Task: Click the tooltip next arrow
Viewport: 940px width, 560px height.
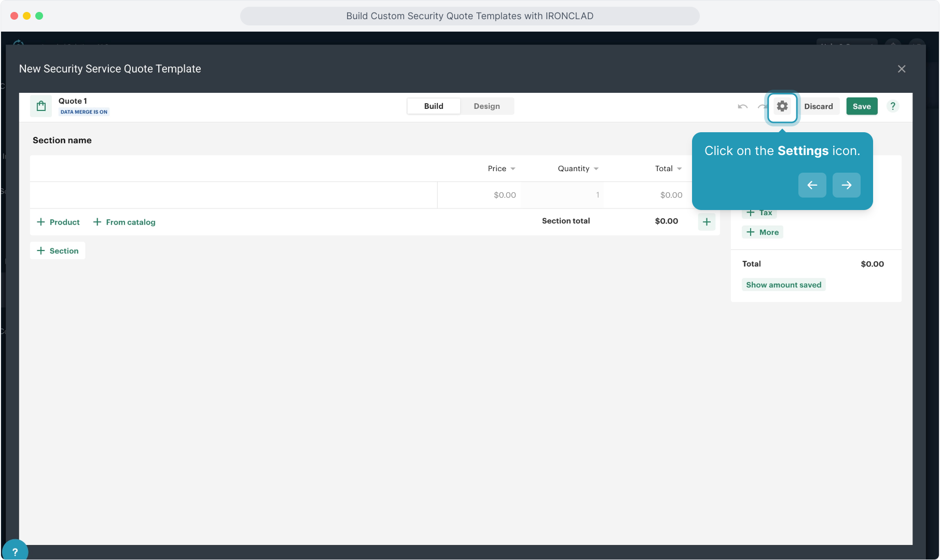Action: 846,185
